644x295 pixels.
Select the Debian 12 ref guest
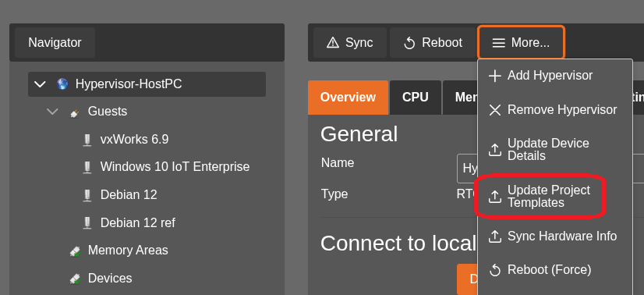point(137,222)
